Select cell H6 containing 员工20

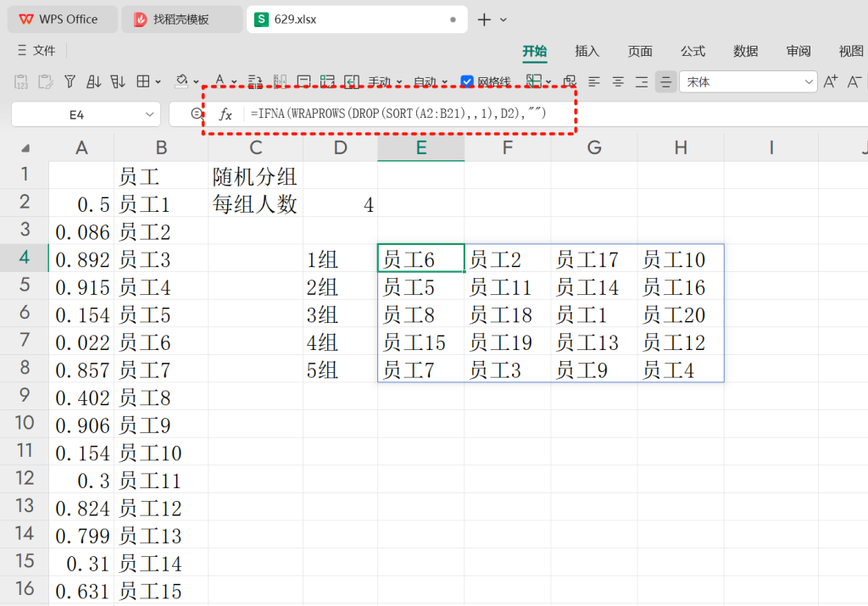(x=681, y=314)
